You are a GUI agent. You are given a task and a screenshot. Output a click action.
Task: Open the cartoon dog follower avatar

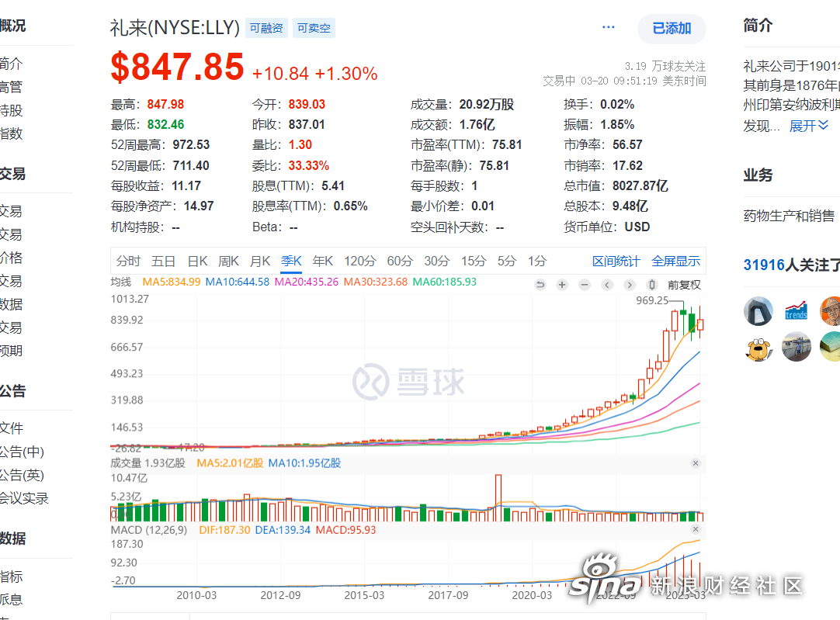[758, 347]
